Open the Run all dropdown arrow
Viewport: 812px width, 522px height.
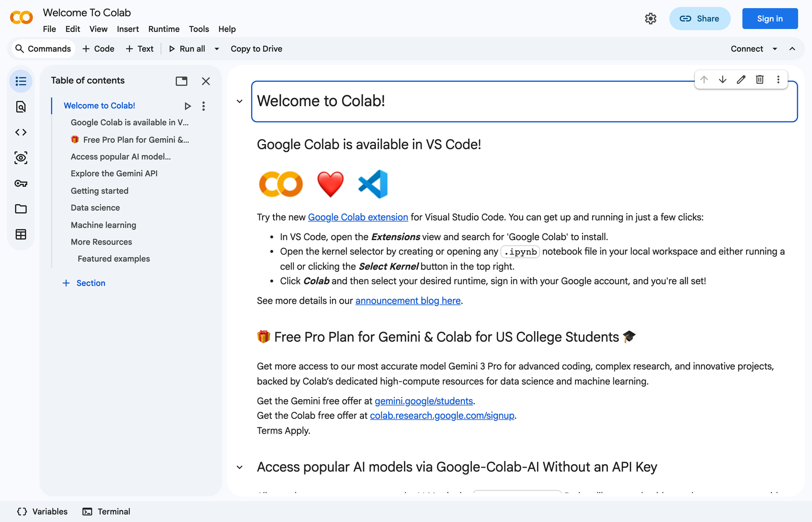(217, 49)
